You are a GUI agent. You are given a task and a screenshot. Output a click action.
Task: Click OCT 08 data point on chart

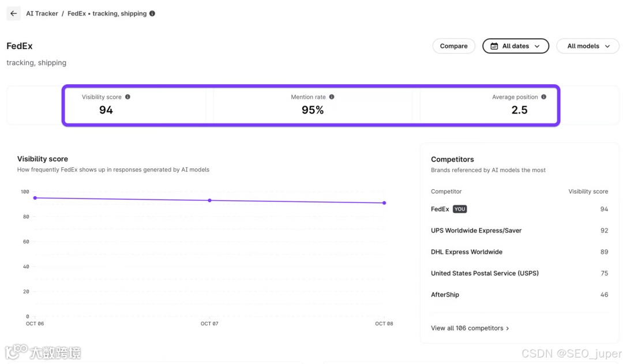pos(384,202)
